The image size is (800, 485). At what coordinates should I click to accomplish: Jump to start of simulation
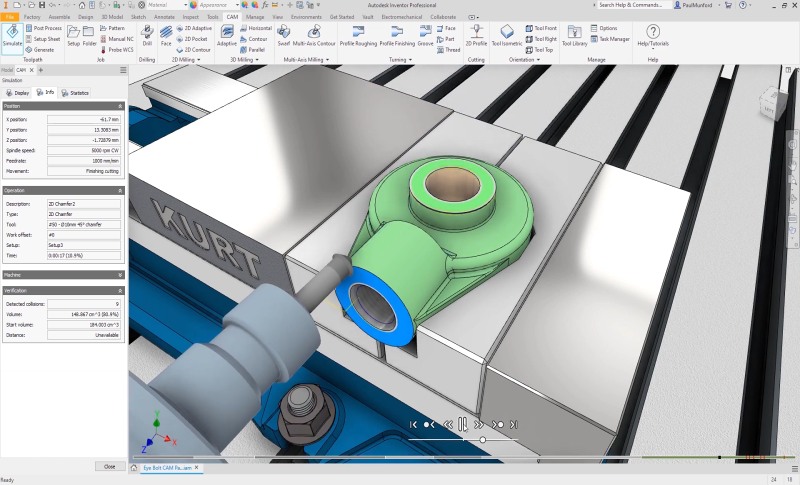413,424
